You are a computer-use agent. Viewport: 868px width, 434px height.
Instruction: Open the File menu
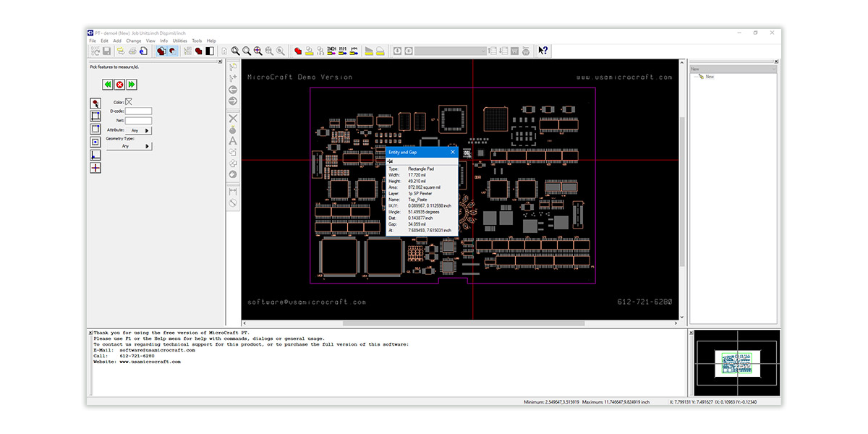pos(93,41)
